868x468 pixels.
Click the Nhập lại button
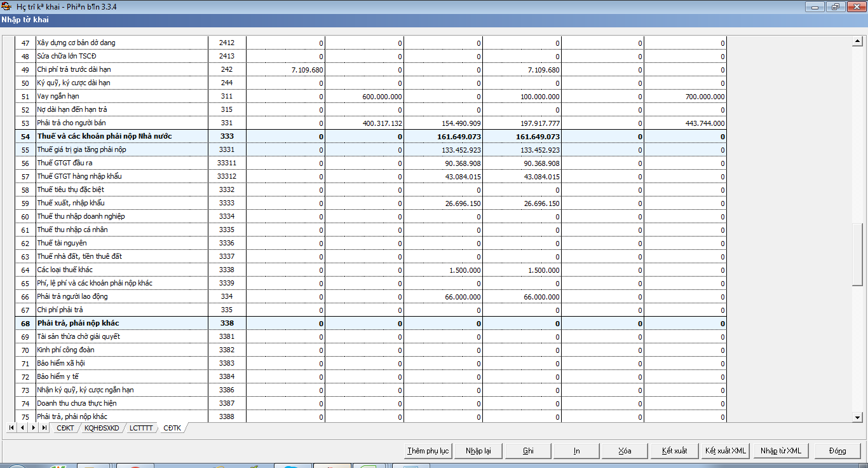(478, 451)
